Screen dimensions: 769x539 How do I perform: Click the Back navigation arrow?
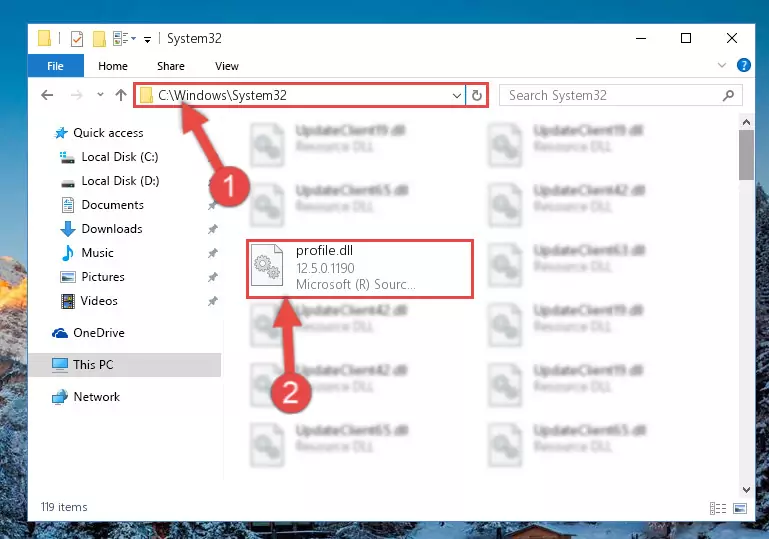47,95
